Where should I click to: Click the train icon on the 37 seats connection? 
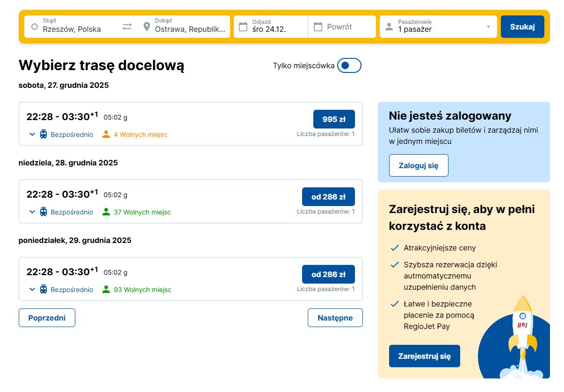coord(43,212)
